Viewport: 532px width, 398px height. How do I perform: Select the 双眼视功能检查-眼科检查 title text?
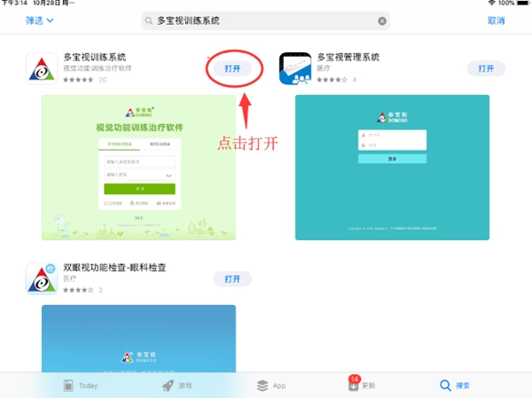click(114, 268)
